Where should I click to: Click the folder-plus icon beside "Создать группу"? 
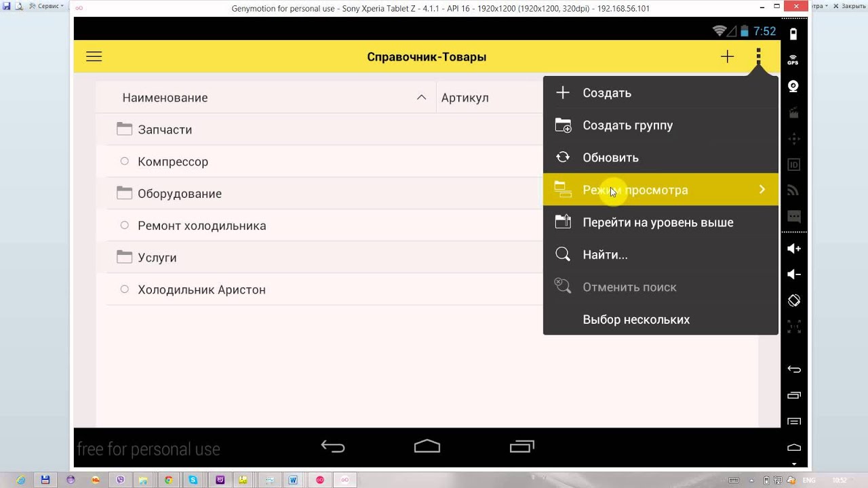[563, 125]
